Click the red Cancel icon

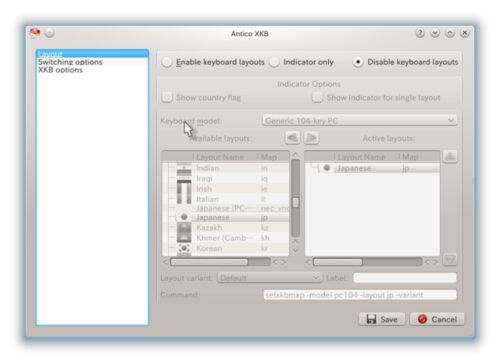(x=422, y=319)
